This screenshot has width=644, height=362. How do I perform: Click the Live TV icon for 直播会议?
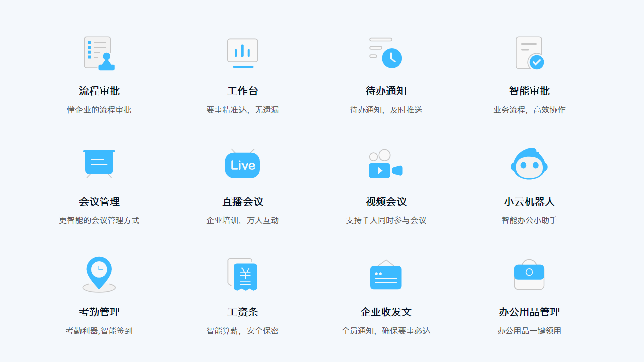(x=243, y=163)
